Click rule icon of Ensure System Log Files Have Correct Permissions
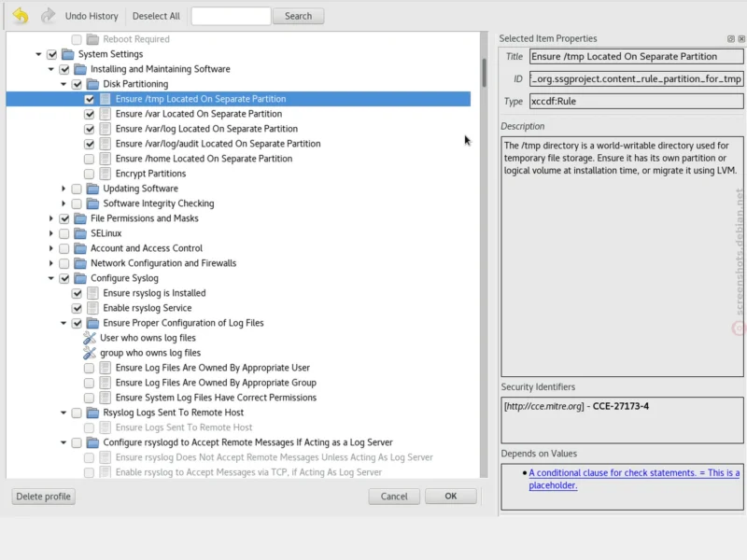This screenshot has height=560, width=747. (106, 398)
